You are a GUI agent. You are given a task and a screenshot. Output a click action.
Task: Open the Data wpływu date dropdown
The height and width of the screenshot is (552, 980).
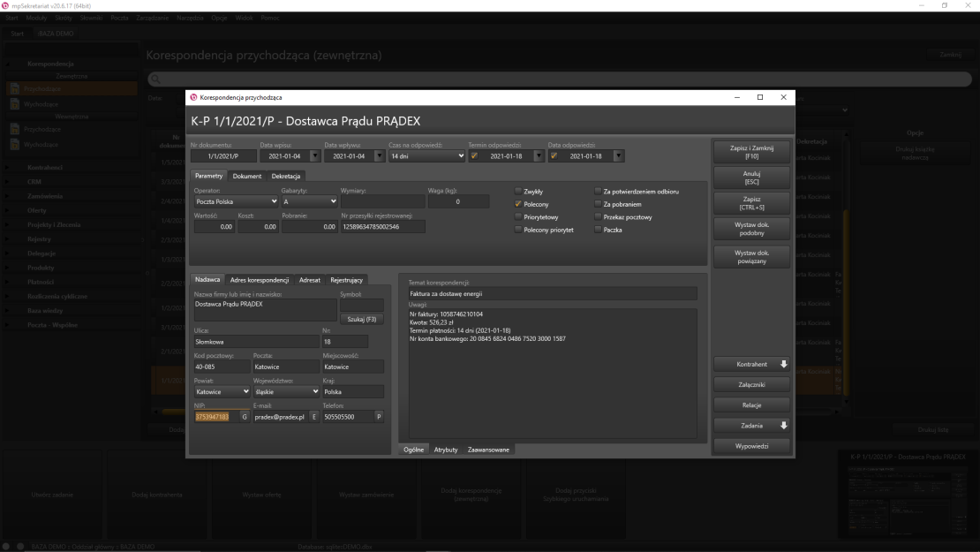(379, 156)
